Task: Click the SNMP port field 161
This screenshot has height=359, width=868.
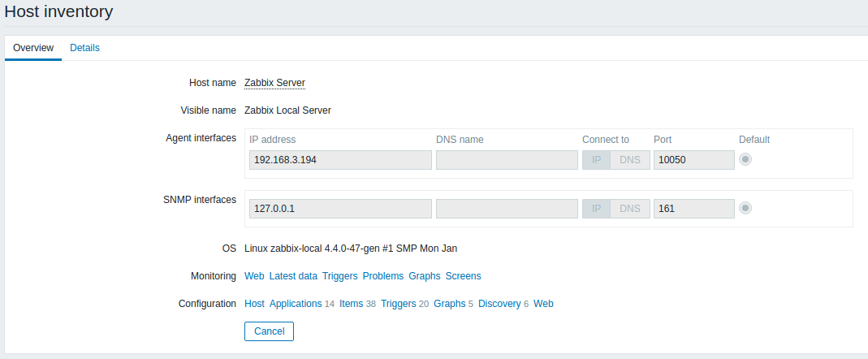Action: (x=694, y=209)
